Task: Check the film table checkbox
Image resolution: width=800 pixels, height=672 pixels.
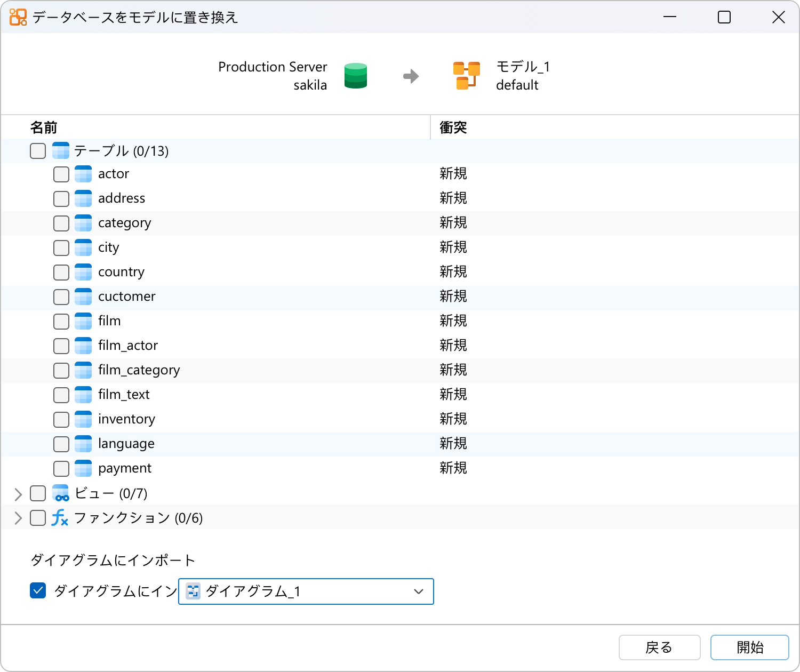Action: [x=61, y=321]
